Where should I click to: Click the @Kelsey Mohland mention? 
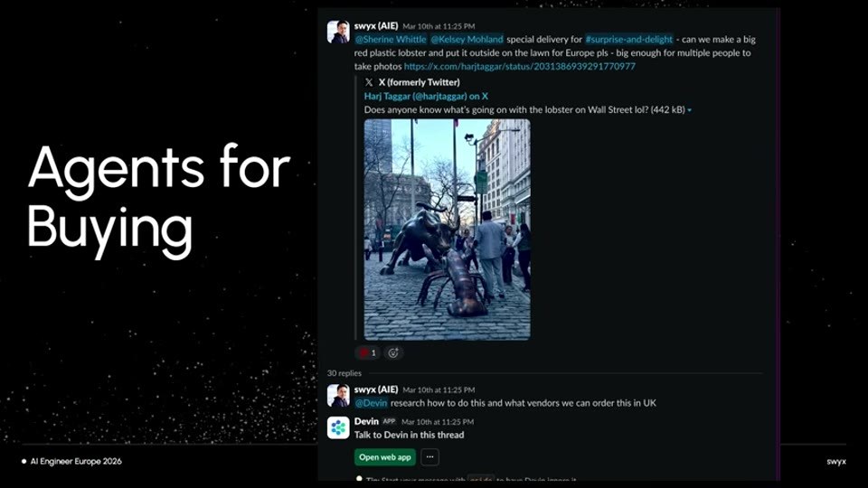click(x=467, y=39)
